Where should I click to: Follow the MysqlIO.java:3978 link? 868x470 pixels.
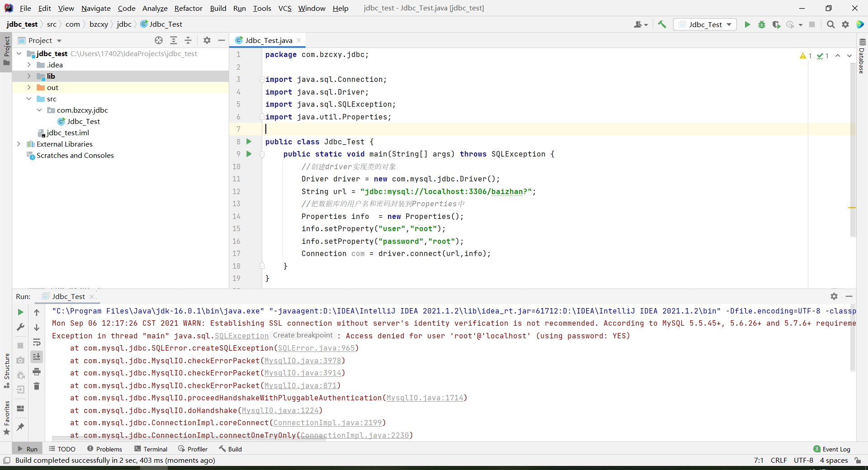coord(302,361)
